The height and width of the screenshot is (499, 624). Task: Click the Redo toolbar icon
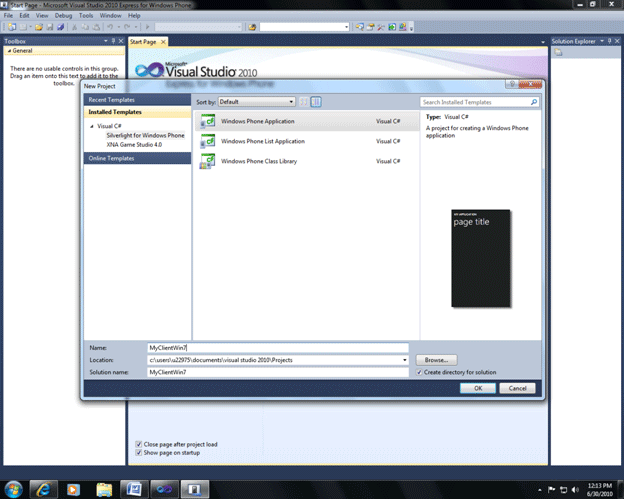[x=127, y=27]
